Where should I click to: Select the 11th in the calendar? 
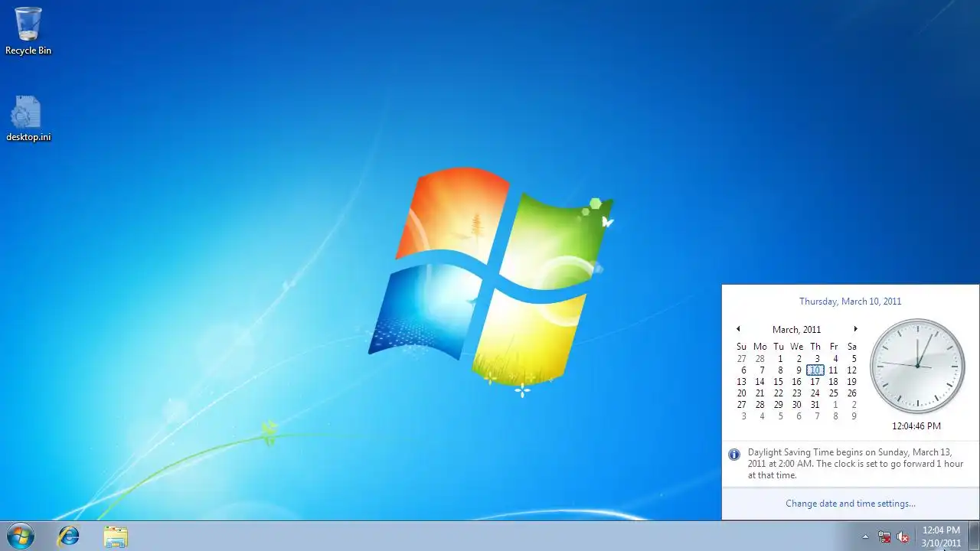833,370
